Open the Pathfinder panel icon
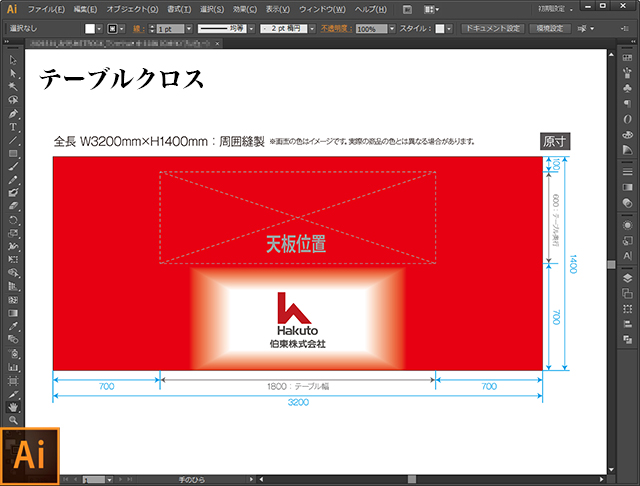 [627, 340]
